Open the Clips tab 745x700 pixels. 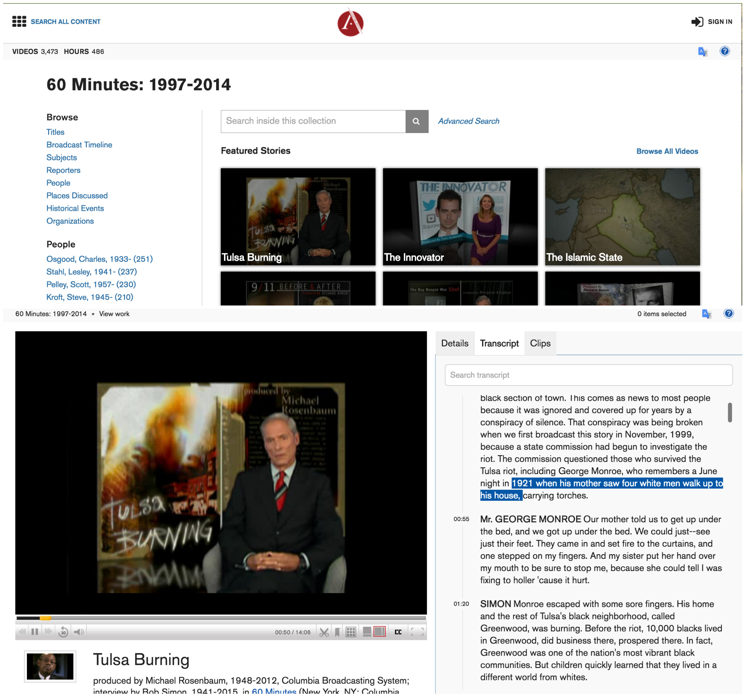tap(540, 343)
